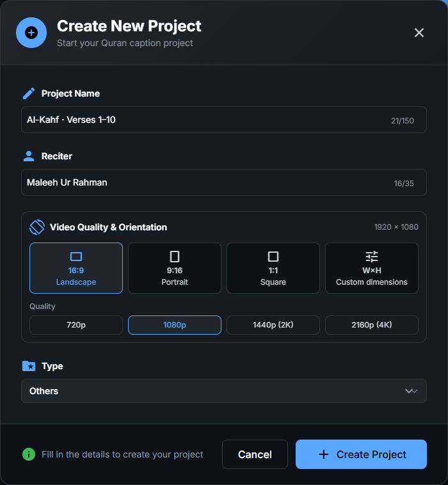Set quality to 2160p (4K)
Screen dimensions: 448x485
(372, 325)
